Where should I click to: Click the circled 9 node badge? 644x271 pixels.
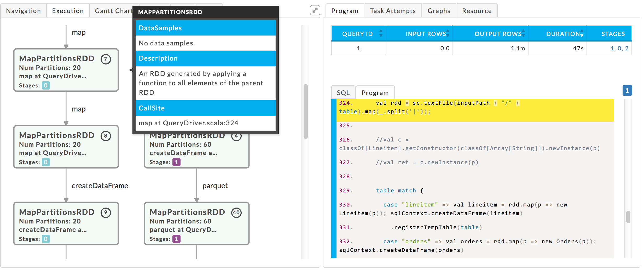tap(106, 213)
